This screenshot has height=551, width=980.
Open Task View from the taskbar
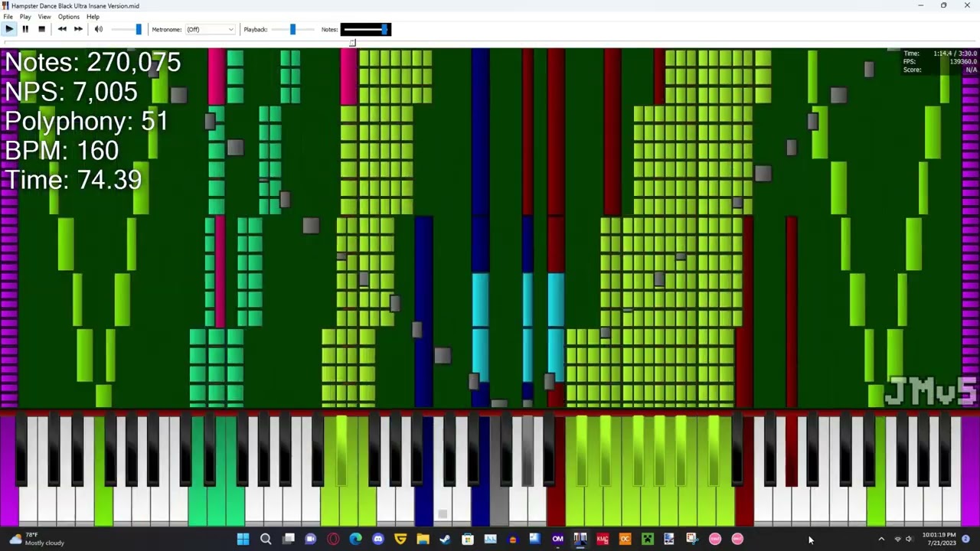point(289,540)
